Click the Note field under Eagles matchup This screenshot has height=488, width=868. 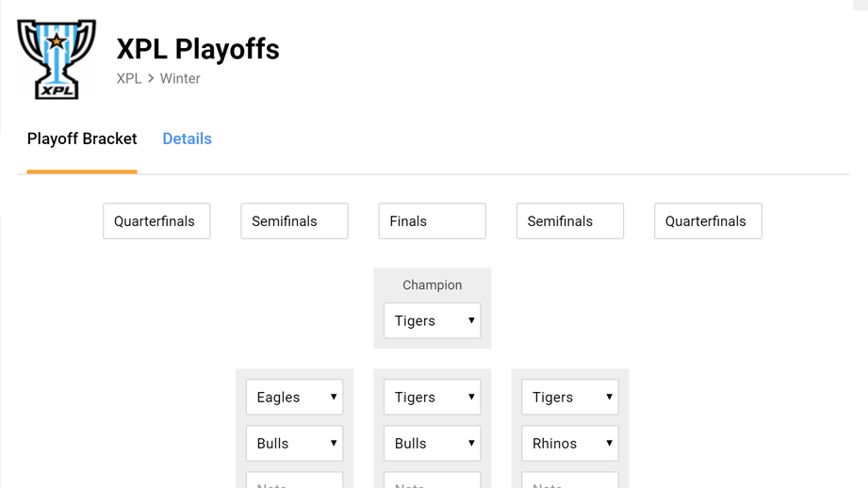pyautogui.click(x=294, y=480)
